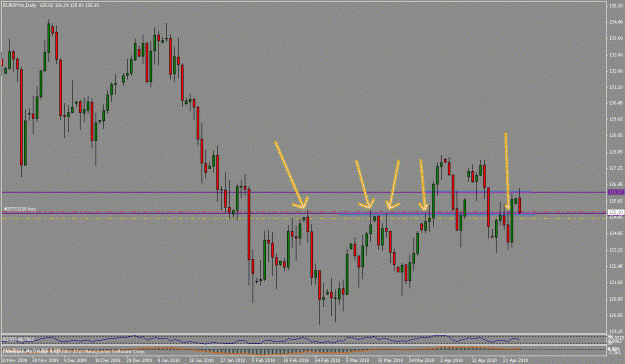Screen dimensions: 625x364
Task: Click the purple price tag on price axis
Action: tap(615, 192)
